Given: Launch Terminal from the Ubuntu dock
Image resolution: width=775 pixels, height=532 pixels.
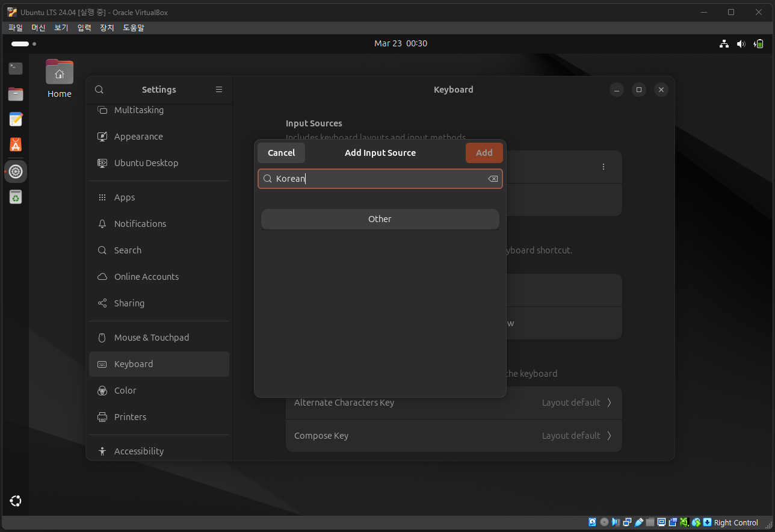Looking at the screenshot, I should coord(16,69).
